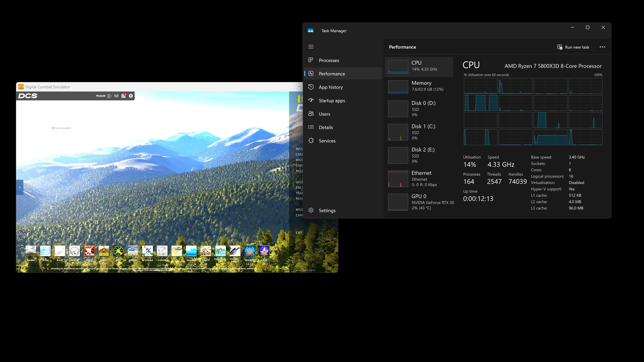This screenshot has height=362, width=644.
Task: Click EXIT in the DCS main menu
Action: click(x=299, y=233)
